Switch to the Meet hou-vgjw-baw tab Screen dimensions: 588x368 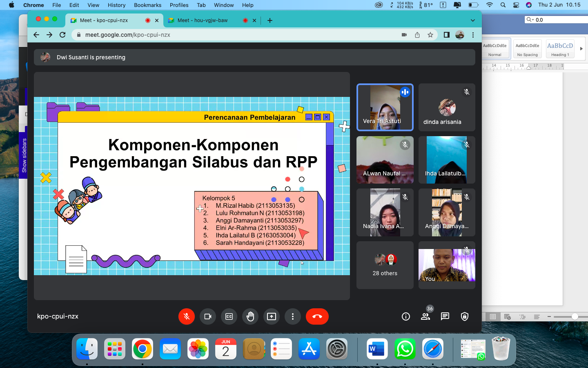[203, 20]
